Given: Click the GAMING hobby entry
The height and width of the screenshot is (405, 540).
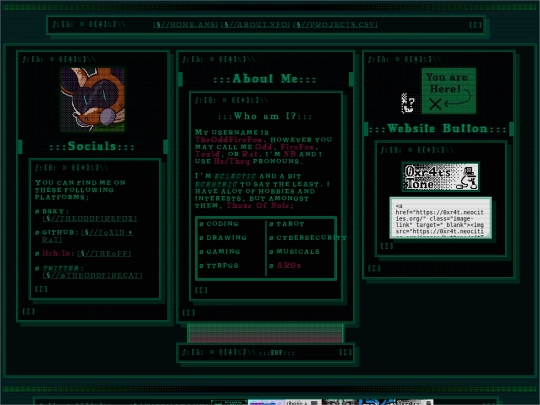Looking at the screenshot, I should point(223,251).
